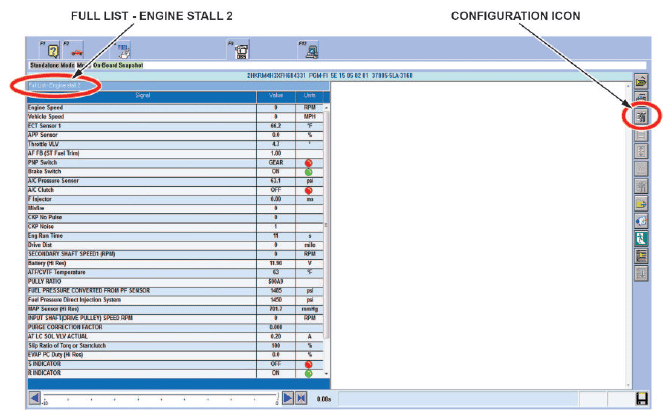This screenshot has width=672, height=419.
Task: Select the Eng Run Time row
Action: pyautogui.click(x=175, y=236)
